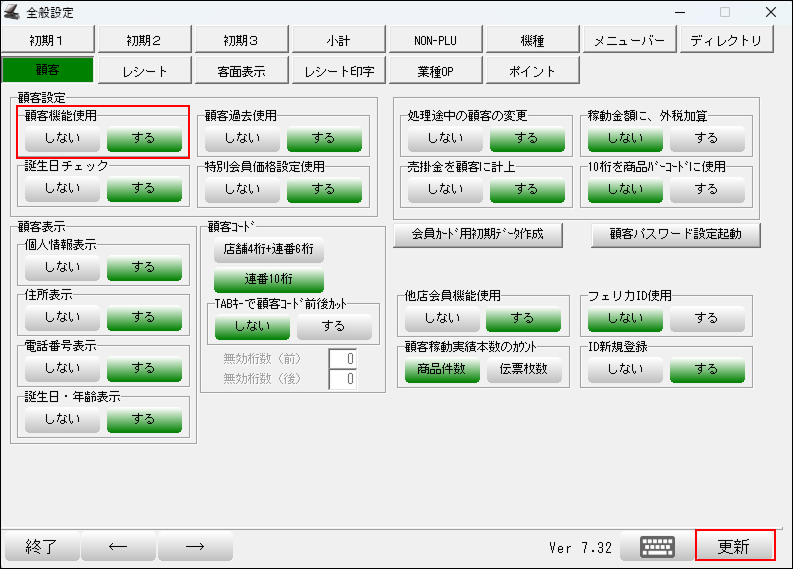This screenshot has height=569, width=793.
Task: Select 伝票枚数 for 顧客稼動実績本数のカウント
Action: tap(524, 369)
